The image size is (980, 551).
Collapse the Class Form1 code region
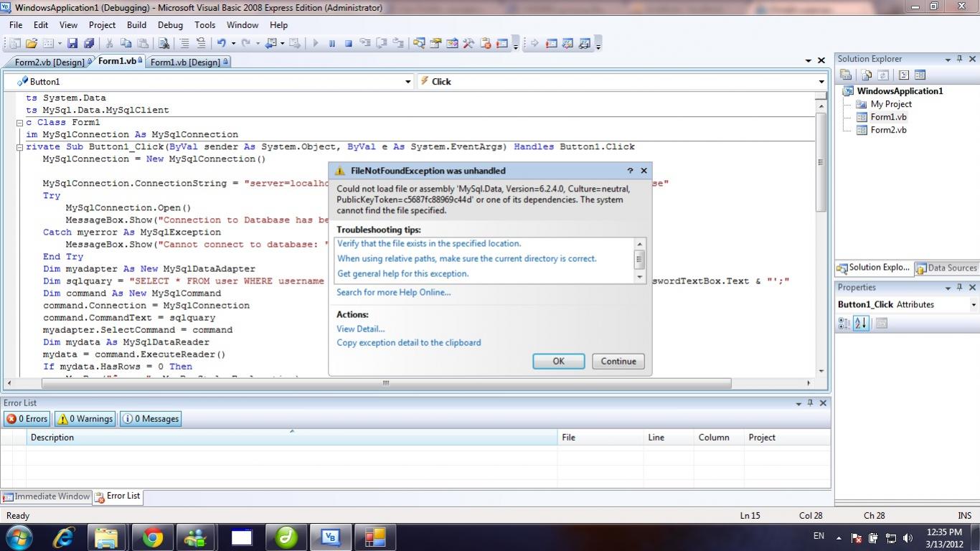tap(20, 123)
